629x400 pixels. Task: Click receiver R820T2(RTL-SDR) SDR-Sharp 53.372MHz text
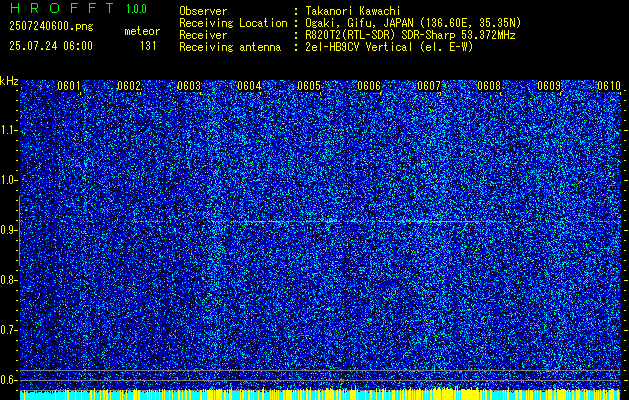[410, 35]
